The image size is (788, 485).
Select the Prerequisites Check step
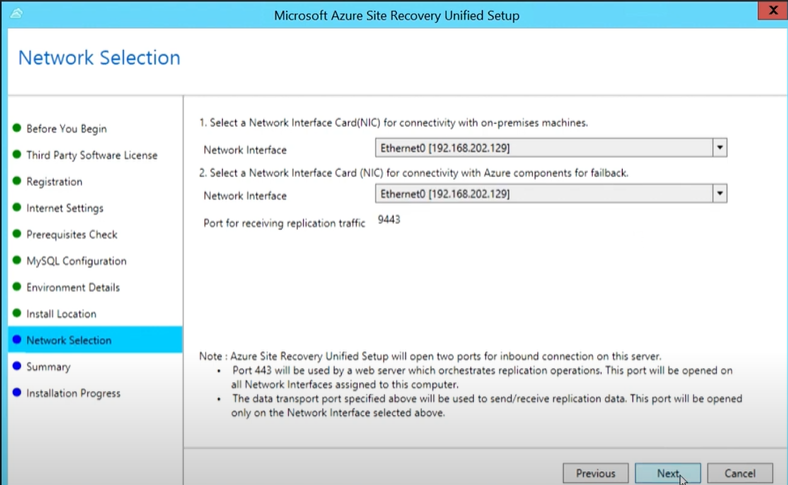72,235
